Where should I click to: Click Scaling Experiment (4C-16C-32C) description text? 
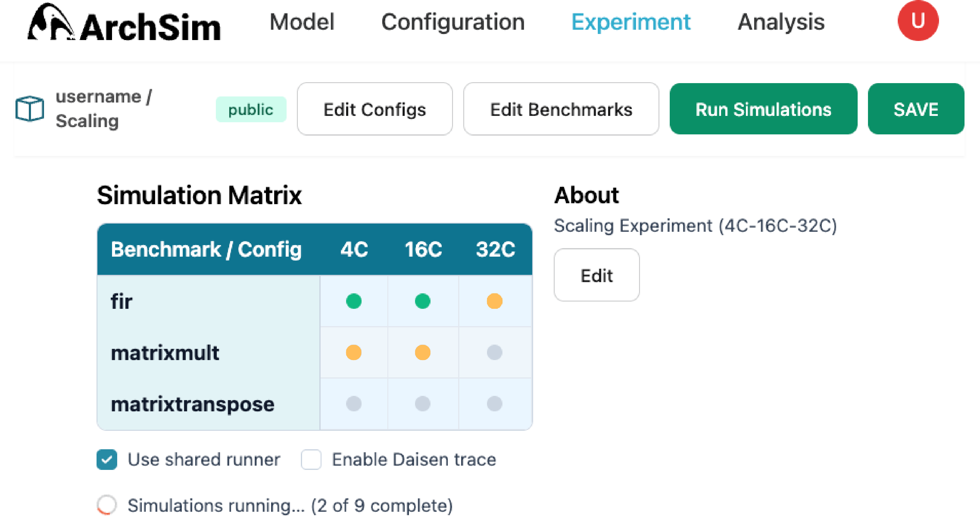696,226
